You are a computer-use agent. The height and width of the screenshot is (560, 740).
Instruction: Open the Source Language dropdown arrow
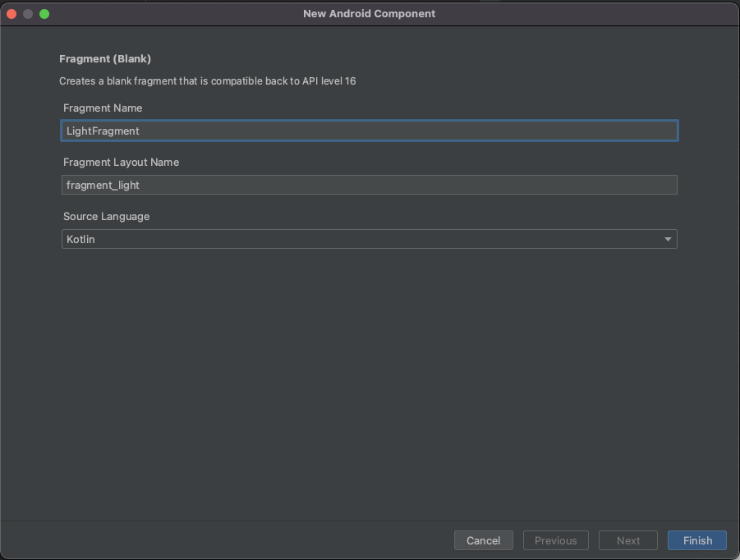point(668,239)
